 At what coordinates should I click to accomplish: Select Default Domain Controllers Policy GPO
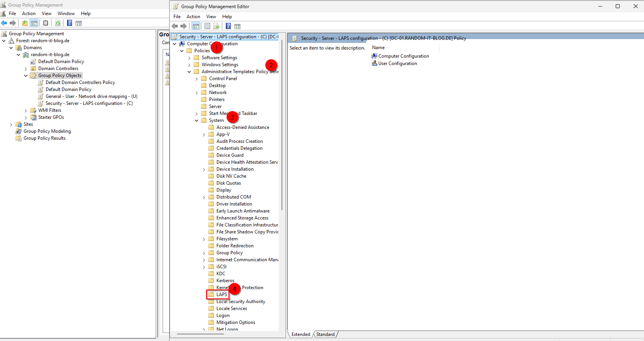(80, 82)
